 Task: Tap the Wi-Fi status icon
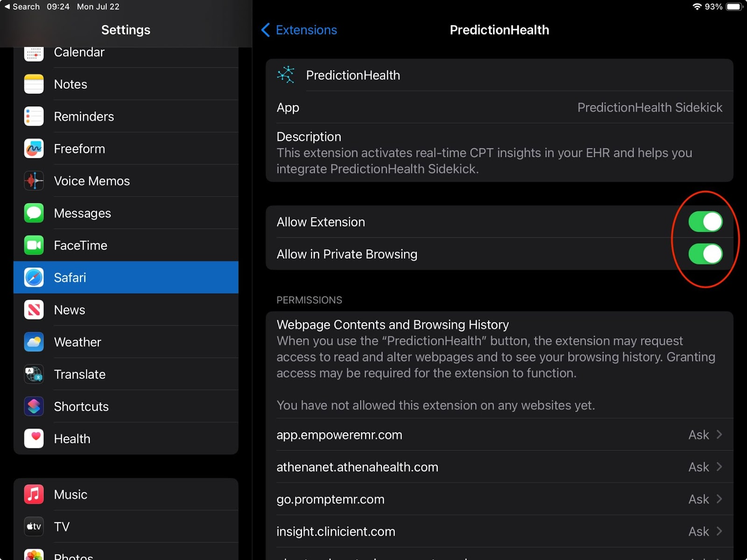(x=697, y=7)
